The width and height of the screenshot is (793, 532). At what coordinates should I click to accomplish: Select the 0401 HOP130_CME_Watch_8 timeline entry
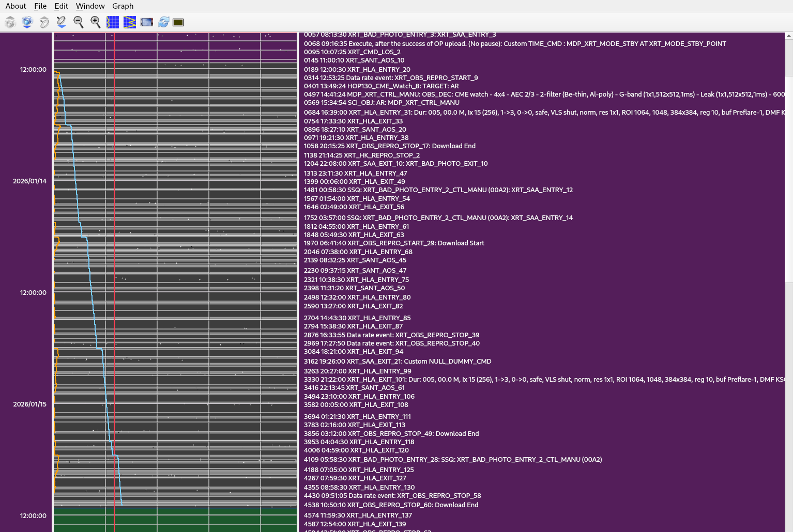[381, 86]
